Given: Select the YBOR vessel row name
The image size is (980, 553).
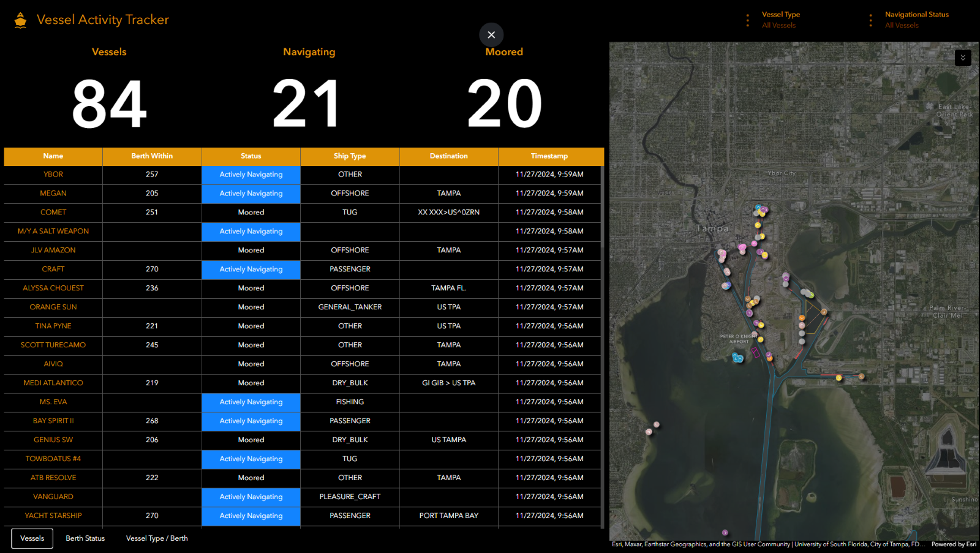Looking at the screenshot, I should click(53, 175).
